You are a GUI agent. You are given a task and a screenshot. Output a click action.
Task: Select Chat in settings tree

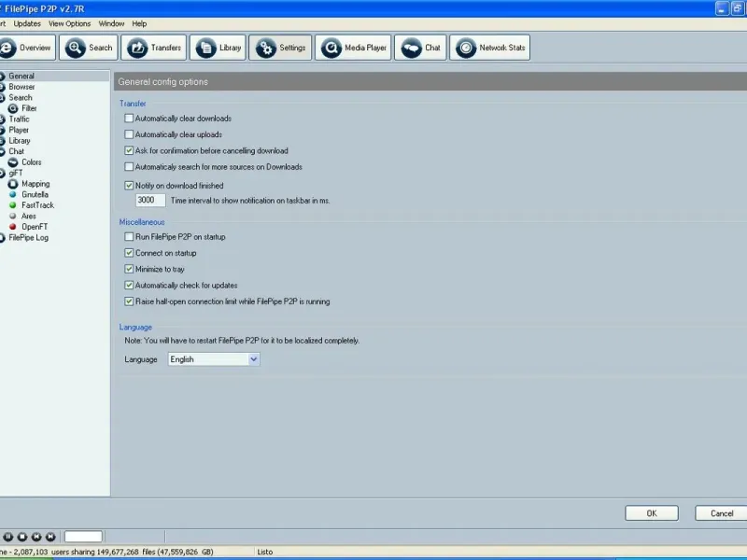click(16, 151)
